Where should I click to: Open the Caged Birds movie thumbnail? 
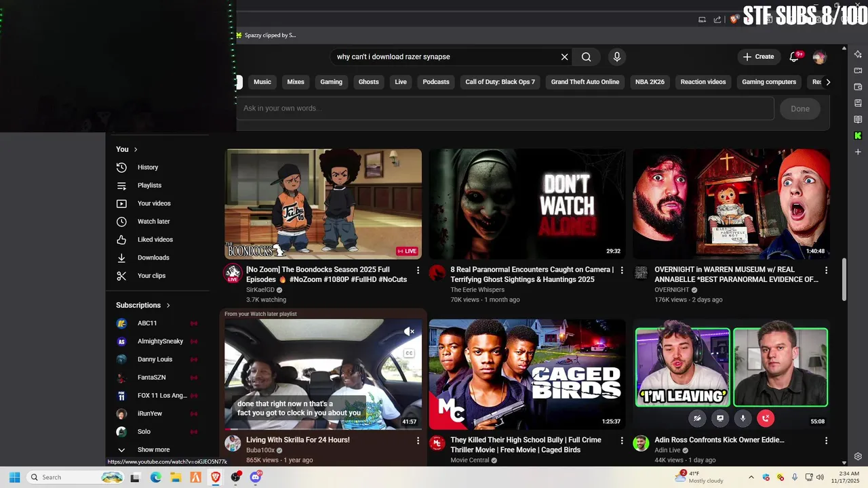click(x=527, y=375)
